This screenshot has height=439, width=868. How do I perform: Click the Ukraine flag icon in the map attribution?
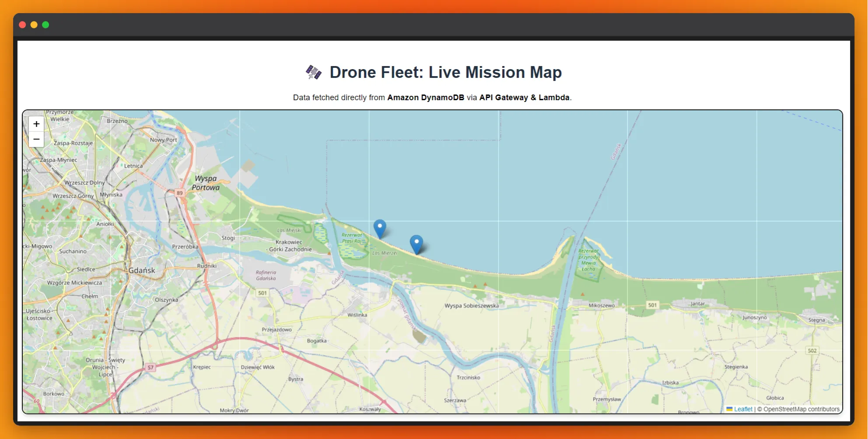click(x=729, y=409)
